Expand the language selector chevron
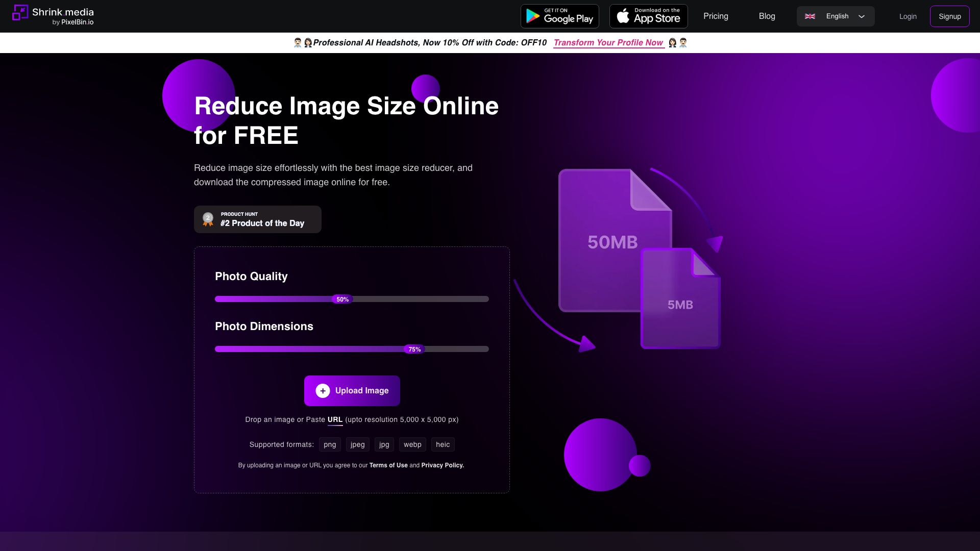980x551 pixels. click(x=861, y=16)
